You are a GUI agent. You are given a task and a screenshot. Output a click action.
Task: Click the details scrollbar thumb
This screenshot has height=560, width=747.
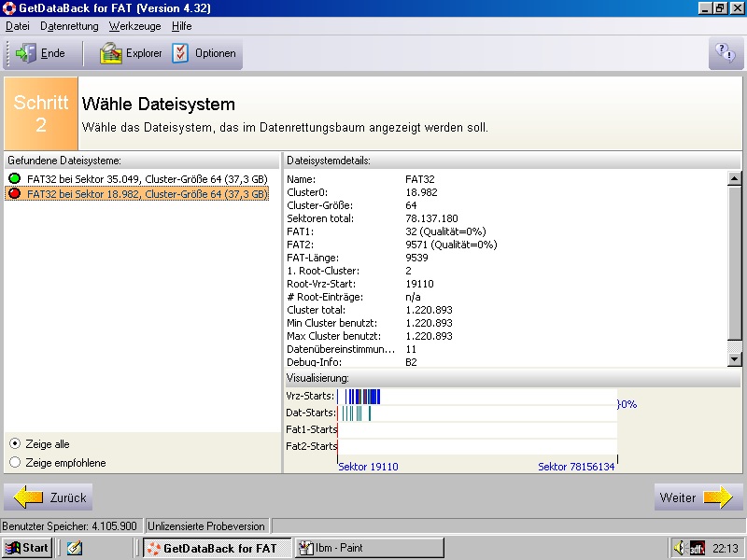pyautogui.click(x=735, y=263)
